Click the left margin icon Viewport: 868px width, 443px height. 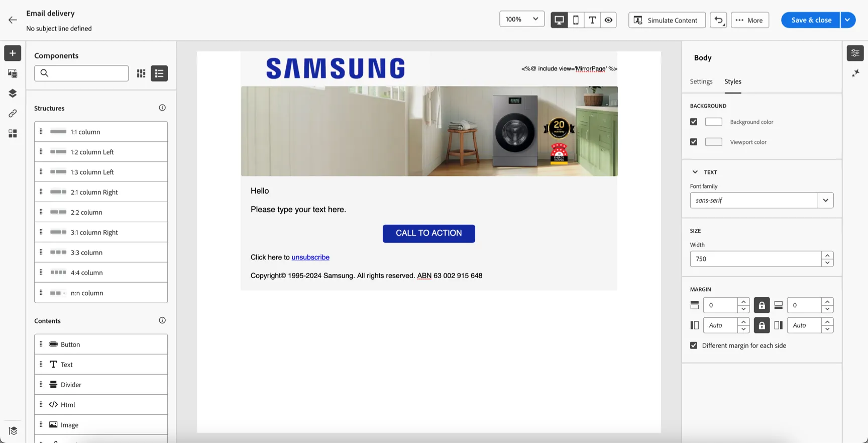coord(695,325)
